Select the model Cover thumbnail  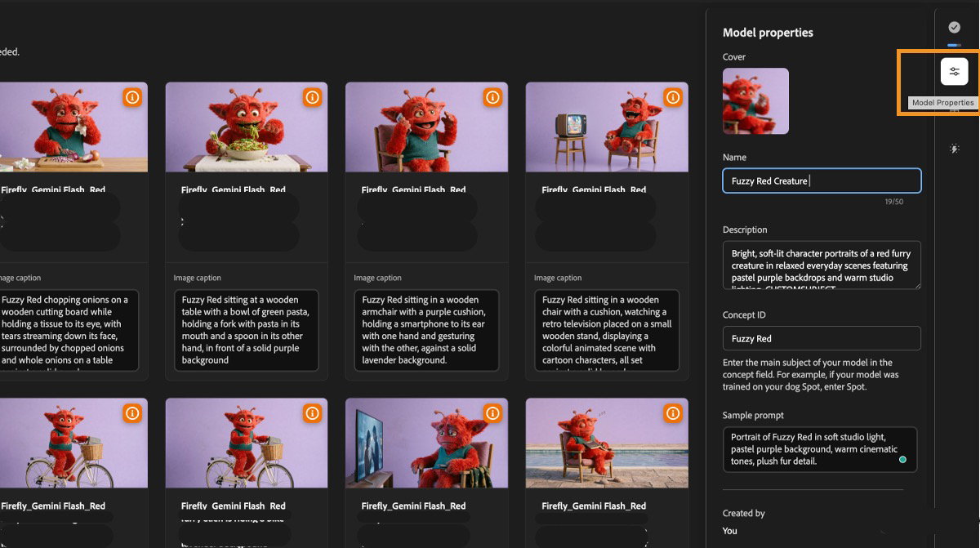(755, 101)
